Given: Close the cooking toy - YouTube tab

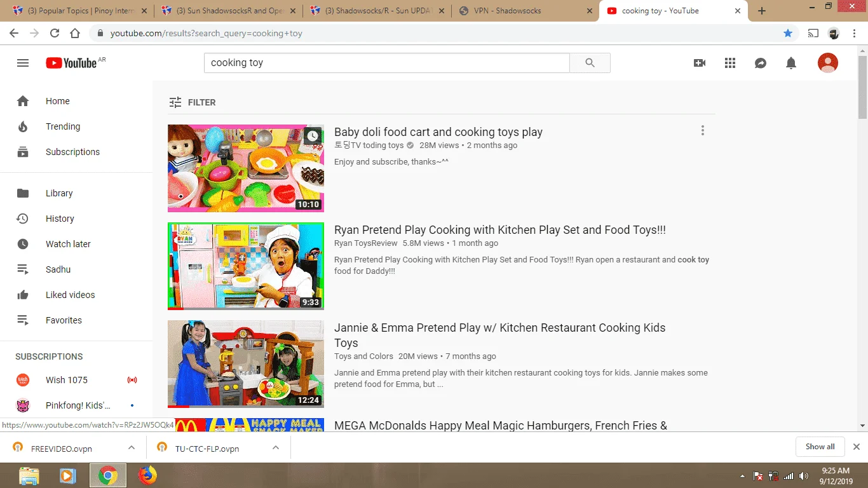Looking at the screenshot, I should [738, 11].
